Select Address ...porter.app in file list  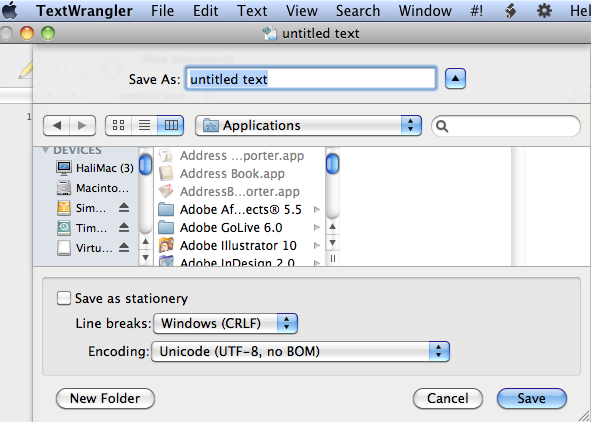[x=231, y=156]
